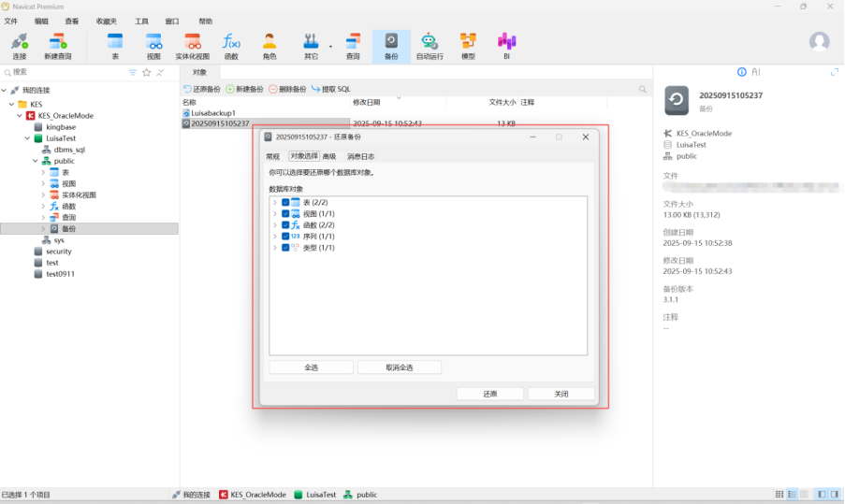Click the 搜索 field in the left sidebar

66,72
